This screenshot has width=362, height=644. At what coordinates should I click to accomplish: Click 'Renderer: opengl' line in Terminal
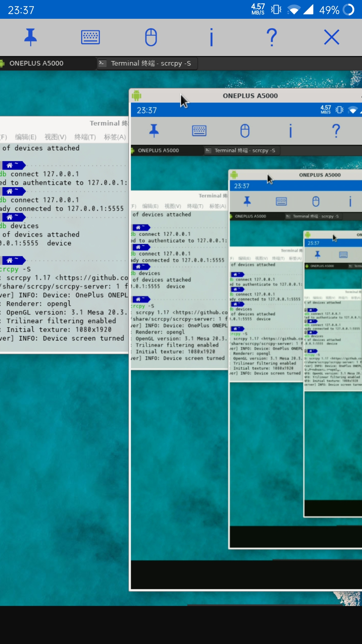(x=36, y=304)
